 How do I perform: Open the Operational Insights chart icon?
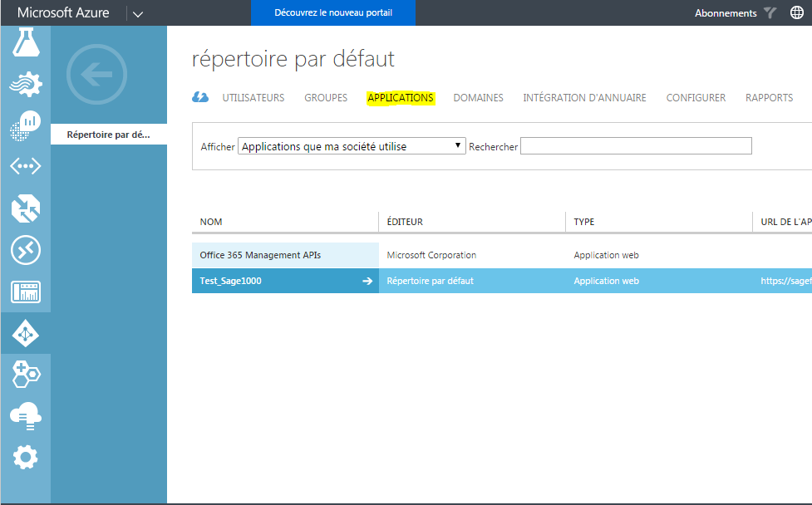[26, 125]
